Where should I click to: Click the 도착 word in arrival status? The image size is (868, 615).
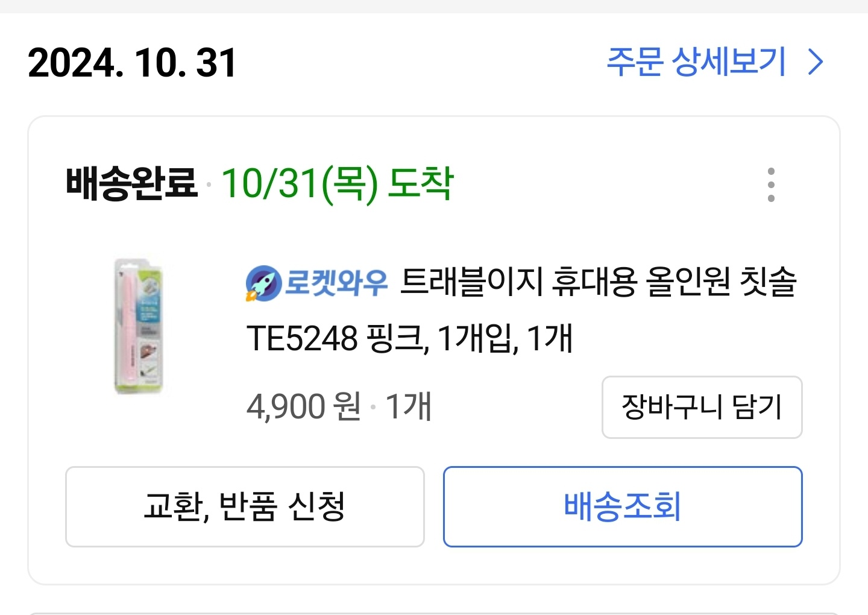pos(420,183)
